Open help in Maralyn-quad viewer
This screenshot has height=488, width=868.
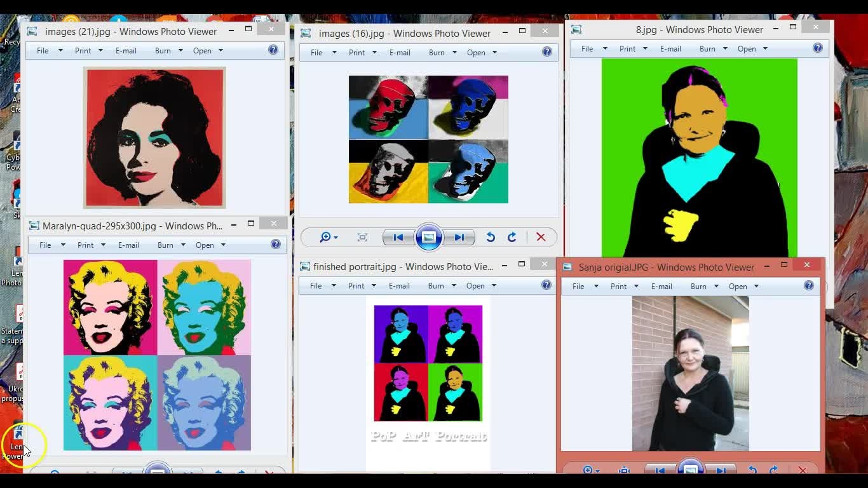276,244
